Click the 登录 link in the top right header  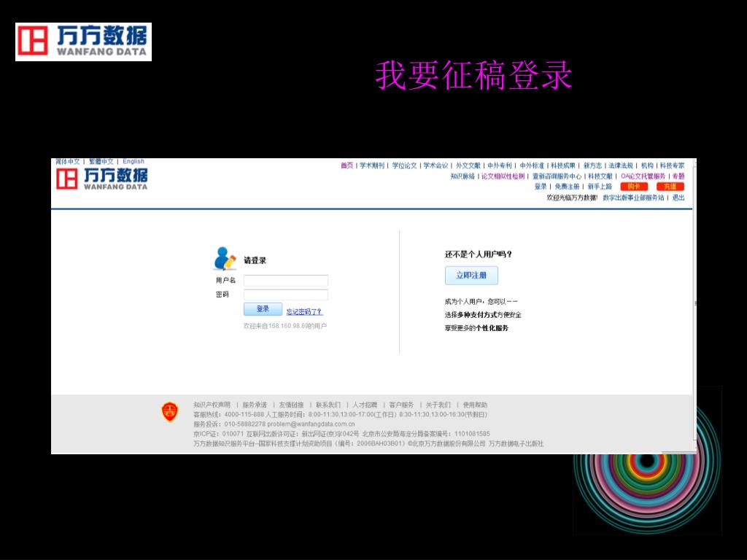click(541, 187)
